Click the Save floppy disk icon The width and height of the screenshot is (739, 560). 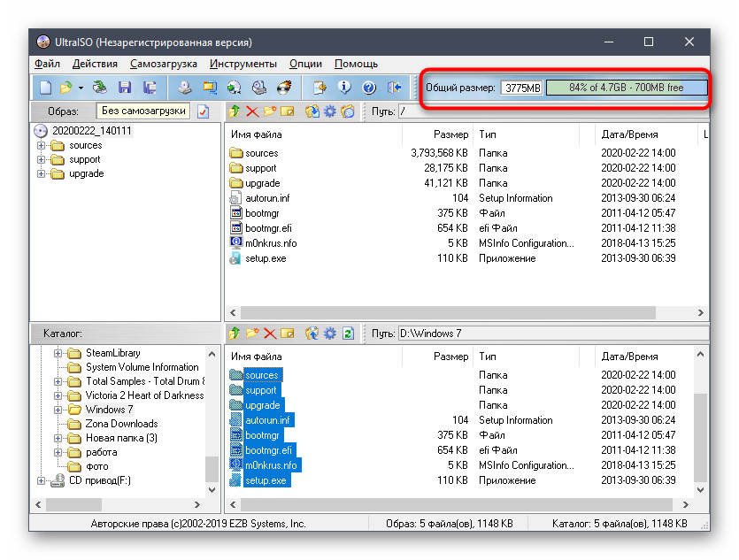(125, 88)
